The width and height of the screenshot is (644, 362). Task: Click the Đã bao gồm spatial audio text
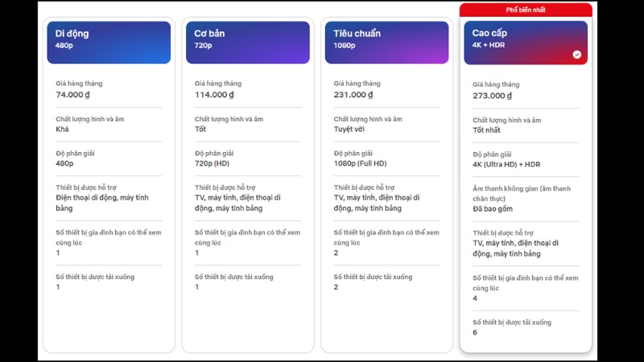pos(493,208)
